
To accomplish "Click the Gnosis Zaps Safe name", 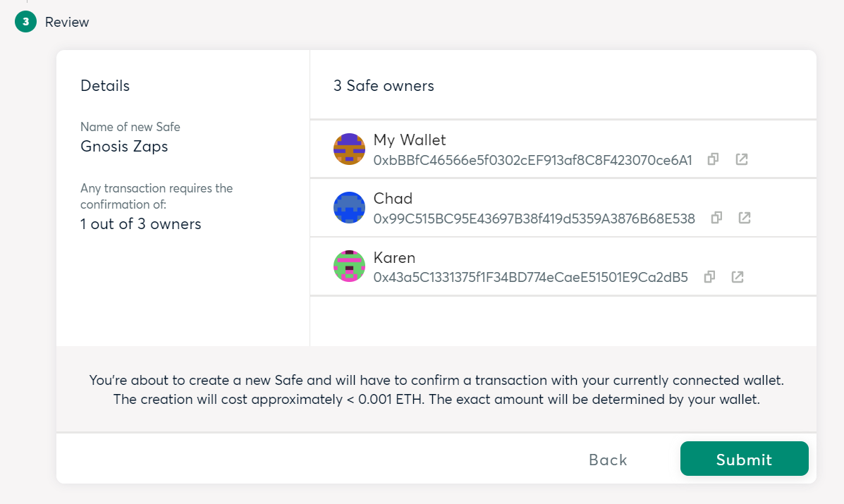I will (x=124, y=147).
